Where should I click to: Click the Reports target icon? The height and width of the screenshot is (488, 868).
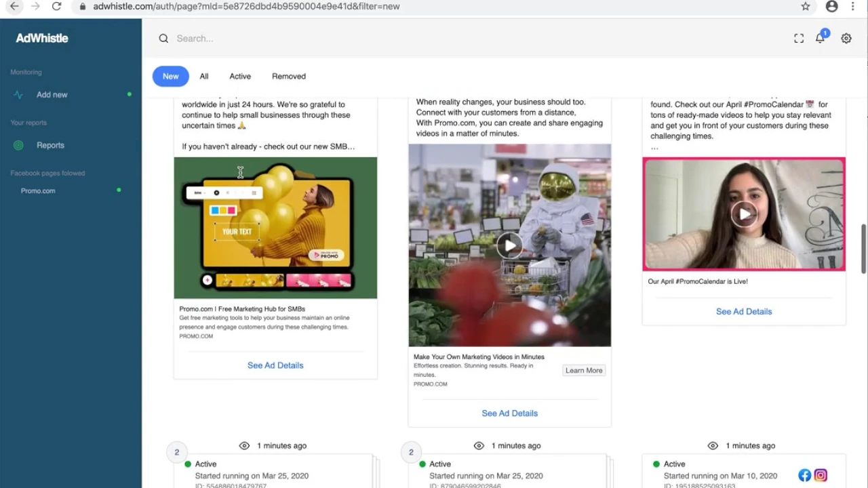tap(18, 145)
